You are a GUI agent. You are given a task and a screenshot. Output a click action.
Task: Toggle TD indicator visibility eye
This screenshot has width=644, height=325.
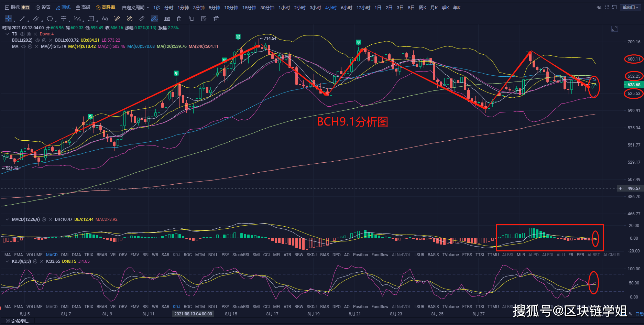click(x=22, y=34)
